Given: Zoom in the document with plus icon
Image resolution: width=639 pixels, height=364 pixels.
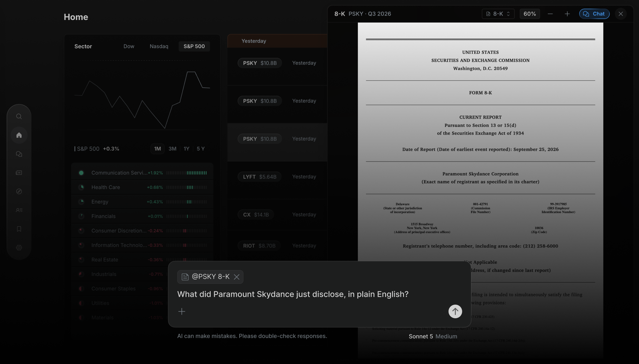Looking at the screenshot, I should tap(567, 14).
